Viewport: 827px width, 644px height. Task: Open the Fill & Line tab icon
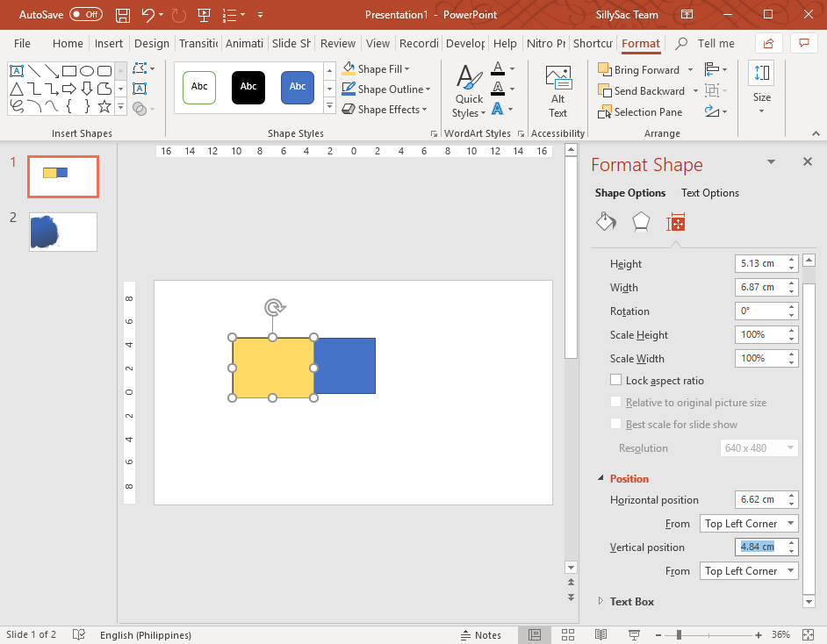click(606, 222)
